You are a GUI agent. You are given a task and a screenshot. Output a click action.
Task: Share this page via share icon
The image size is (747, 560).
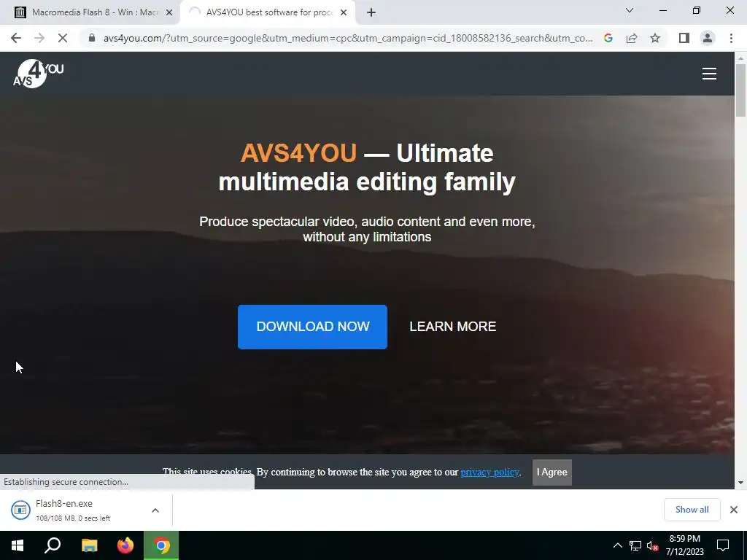[632, 38]
